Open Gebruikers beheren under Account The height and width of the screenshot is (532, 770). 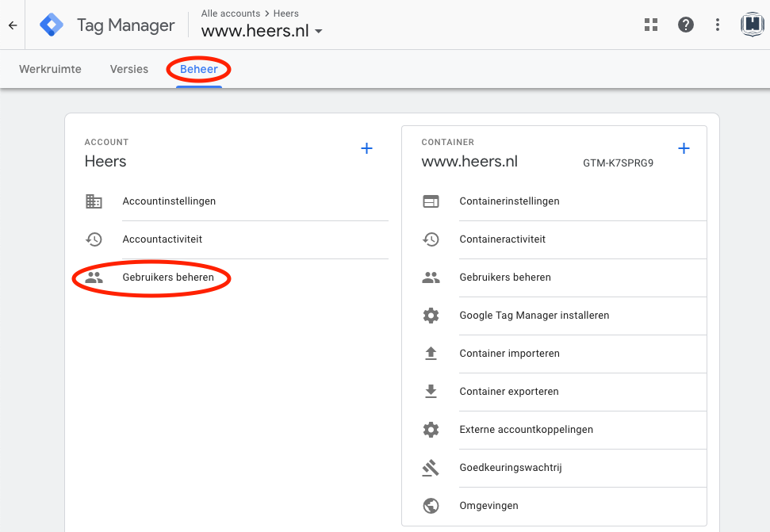(168, 277)
